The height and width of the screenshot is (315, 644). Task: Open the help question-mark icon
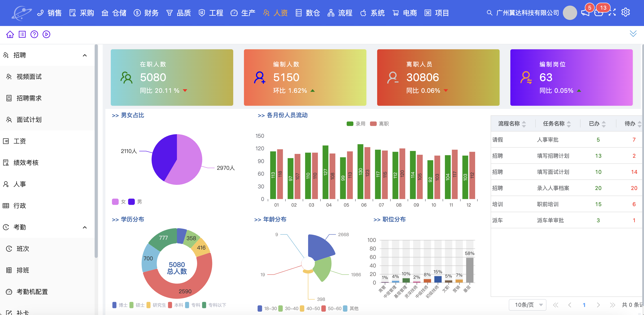[34, 34]
